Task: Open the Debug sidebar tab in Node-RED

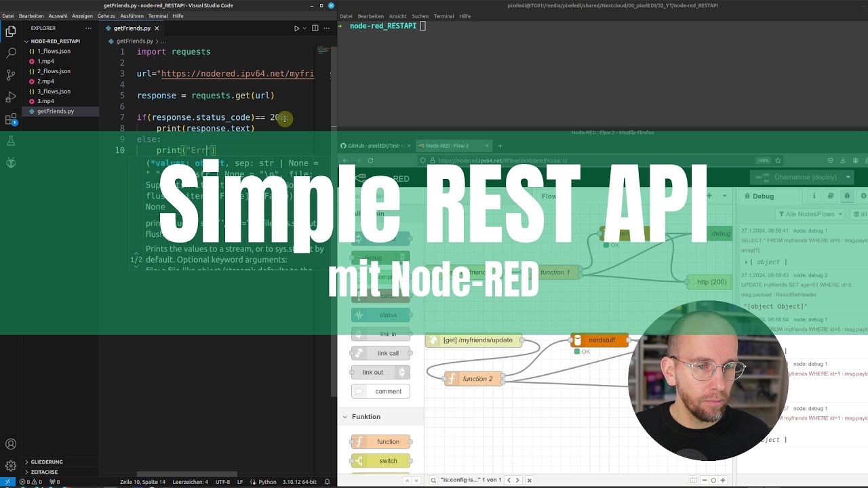Action: pyautogui.click(x=763, y=196)
